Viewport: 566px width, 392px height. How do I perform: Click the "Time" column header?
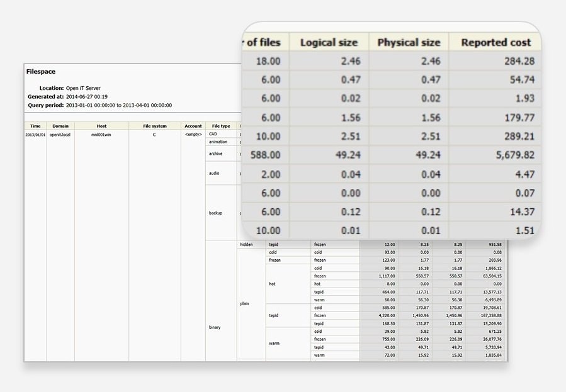pos(35,125)
